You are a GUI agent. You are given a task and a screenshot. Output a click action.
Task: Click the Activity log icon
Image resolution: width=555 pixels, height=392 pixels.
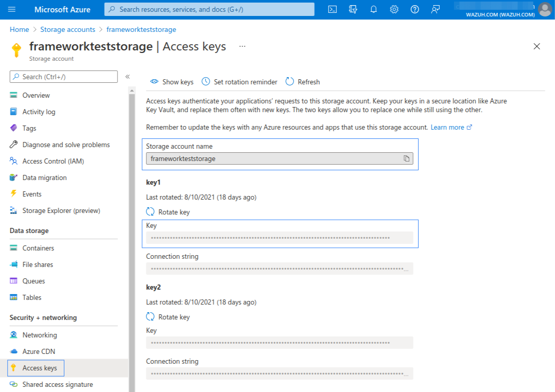[13, 112]
